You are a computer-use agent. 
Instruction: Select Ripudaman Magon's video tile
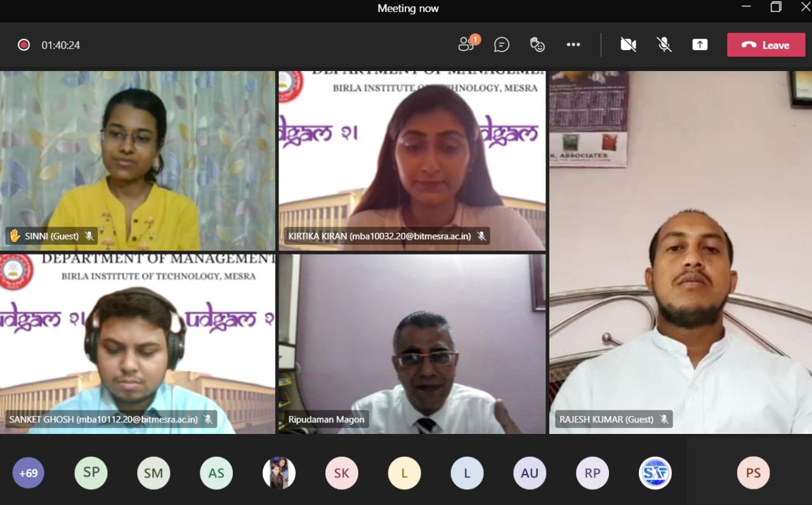(412, 344)
